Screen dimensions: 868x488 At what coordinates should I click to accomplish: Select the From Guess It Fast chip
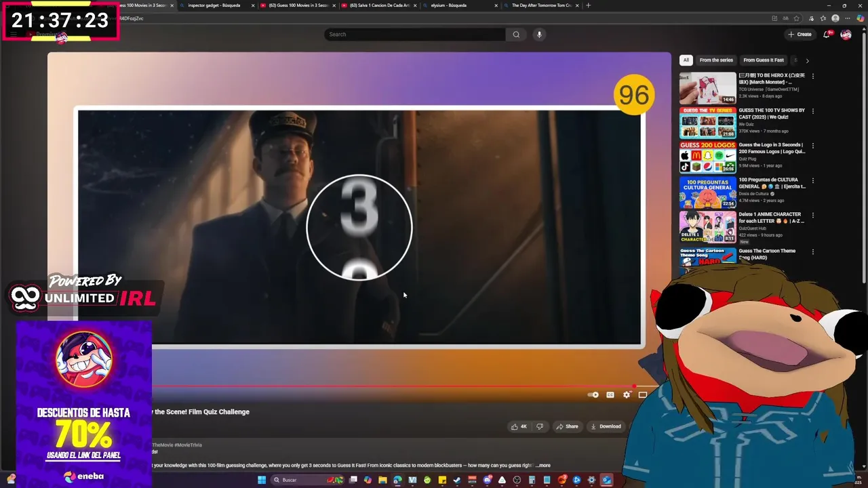tap(764, 60)
